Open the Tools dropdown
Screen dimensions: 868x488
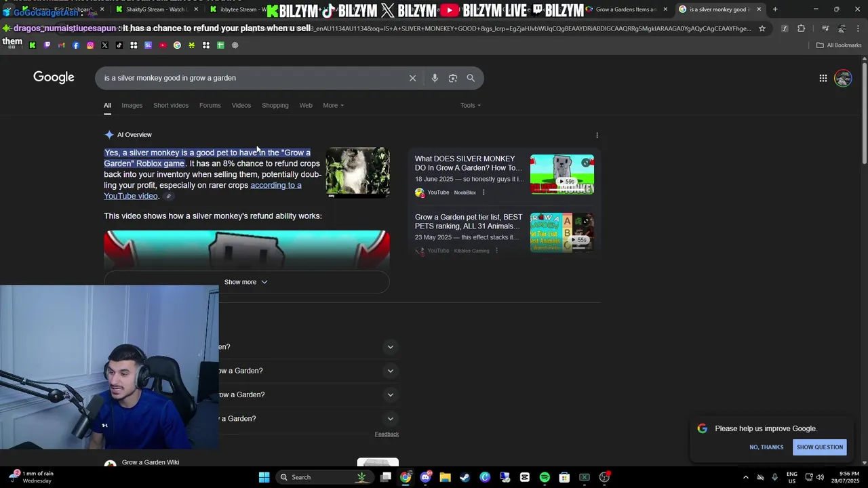(471, 105)
